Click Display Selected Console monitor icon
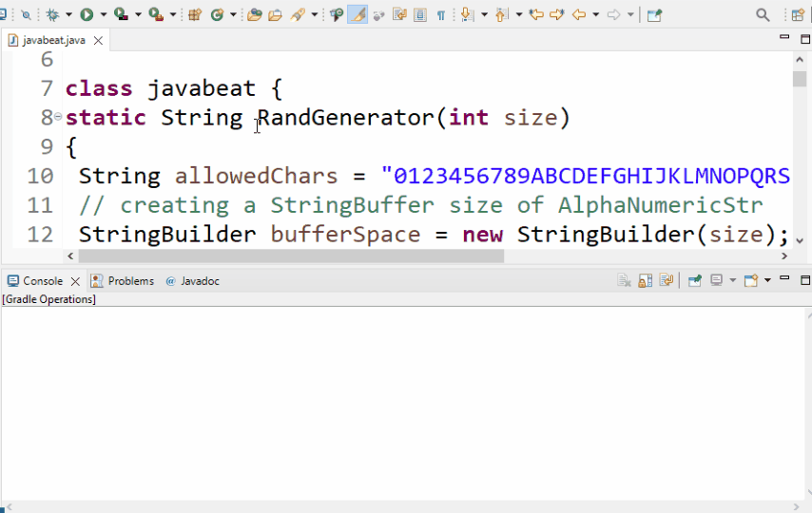The height and width of the screenshot is (513, 812). pos(716,281)
